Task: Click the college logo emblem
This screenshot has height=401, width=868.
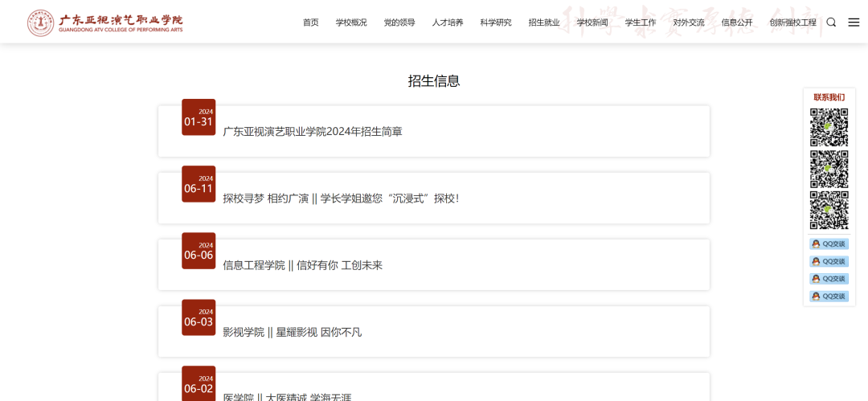Action: coord(40,23)
